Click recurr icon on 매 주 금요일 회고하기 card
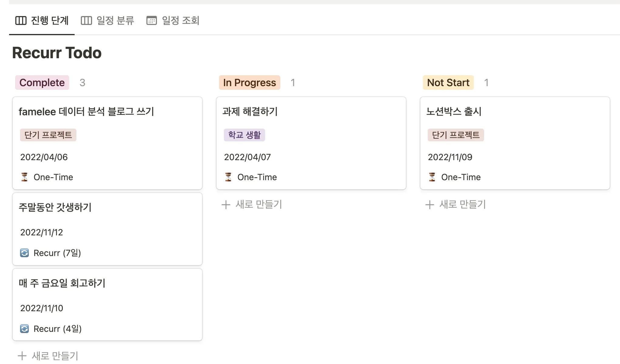 (25, 329)
